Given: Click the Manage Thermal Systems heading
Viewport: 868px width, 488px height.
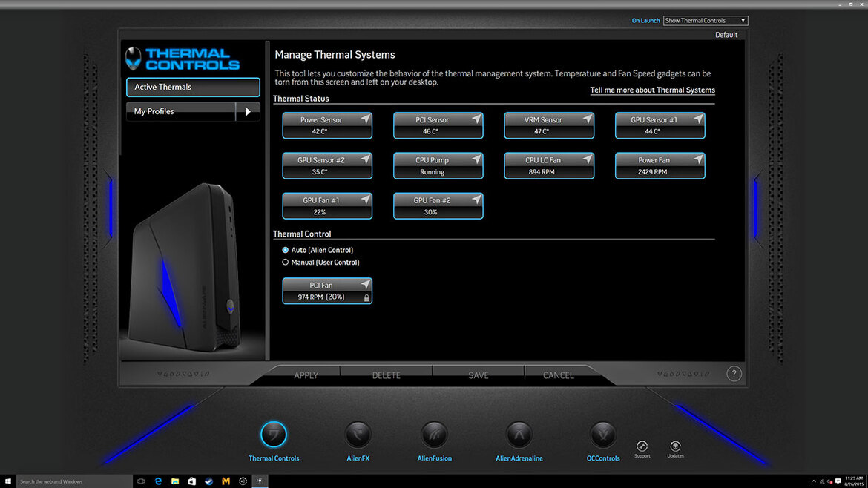Looking at the screenshot, I should click(x=335, y=55).
